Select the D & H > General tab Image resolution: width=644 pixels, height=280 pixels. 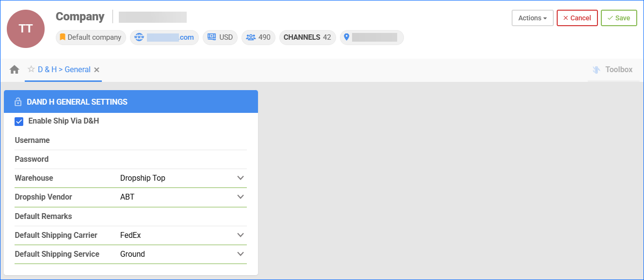tap(64, 70)
